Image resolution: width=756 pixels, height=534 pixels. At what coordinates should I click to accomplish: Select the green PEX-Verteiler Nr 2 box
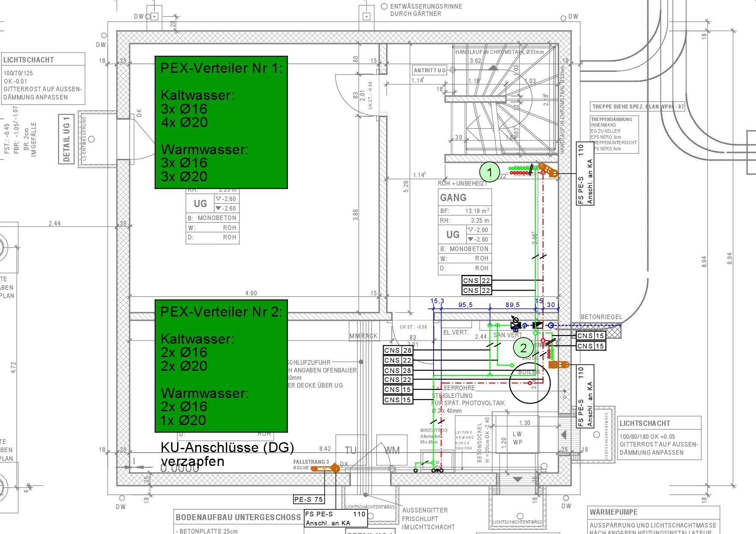click(221, 366)
